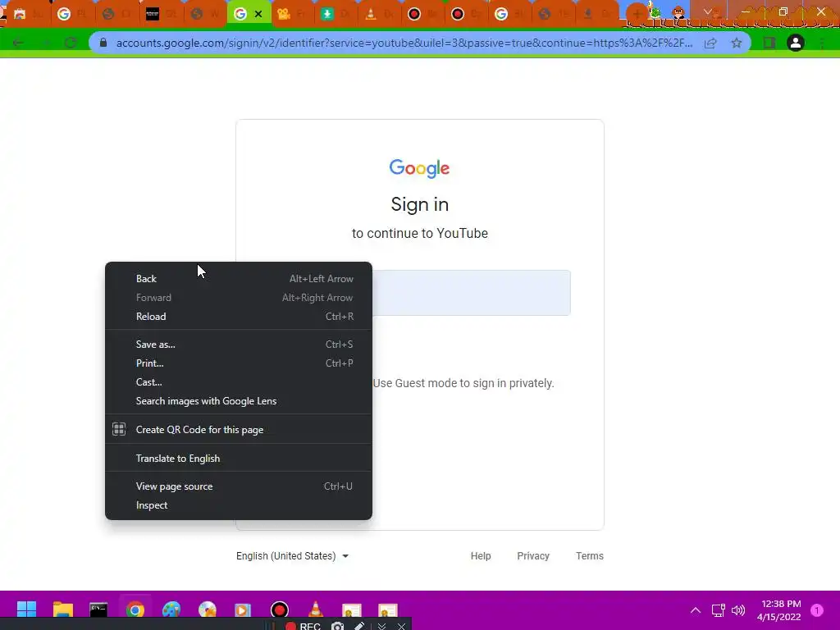Click the network tray icon
This screenshot has width=840, height=630.
718,610
